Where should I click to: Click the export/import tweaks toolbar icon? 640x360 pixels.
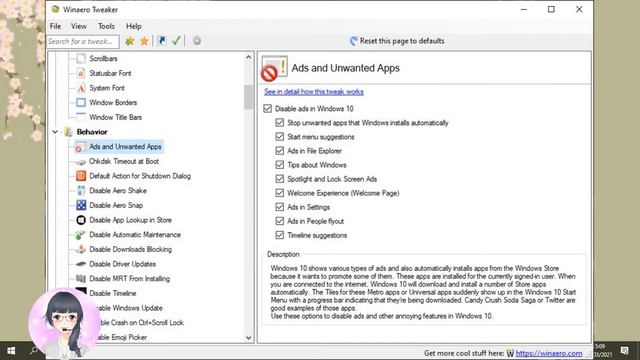pos(162,41)
